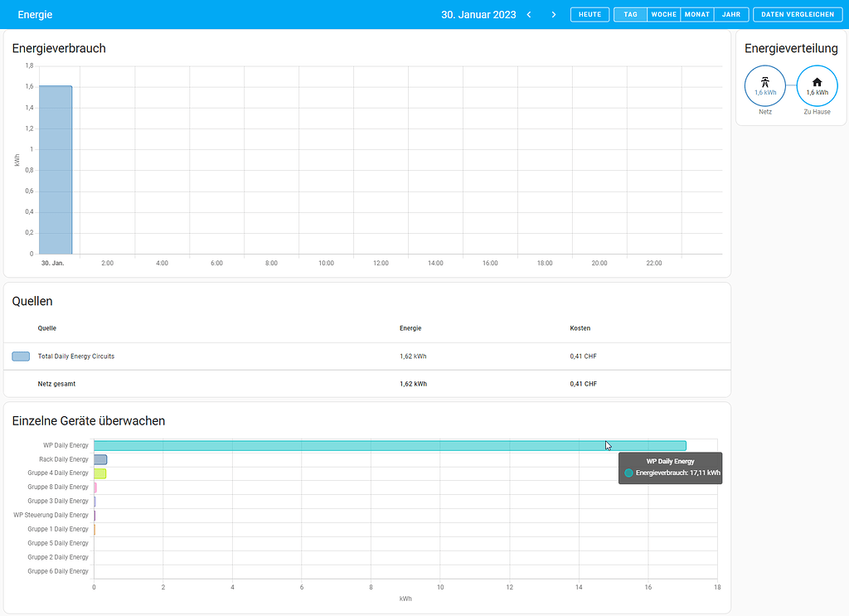The height and width of the screenshot is (616, 849).
Task: Click the Total Daily Energy Circuits color swatch
Action: (21, 356)
